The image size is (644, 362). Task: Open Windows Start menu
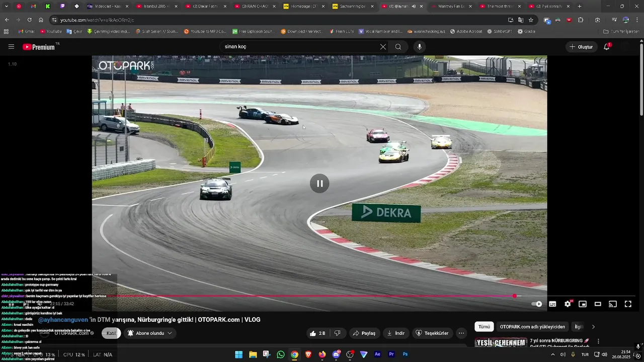[238, 354]
